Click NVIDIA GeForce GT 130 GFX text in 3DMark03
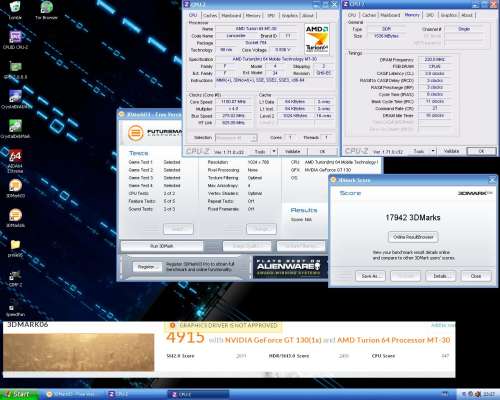The width and height of the screenshot is (500, 400). click(328, 170)
